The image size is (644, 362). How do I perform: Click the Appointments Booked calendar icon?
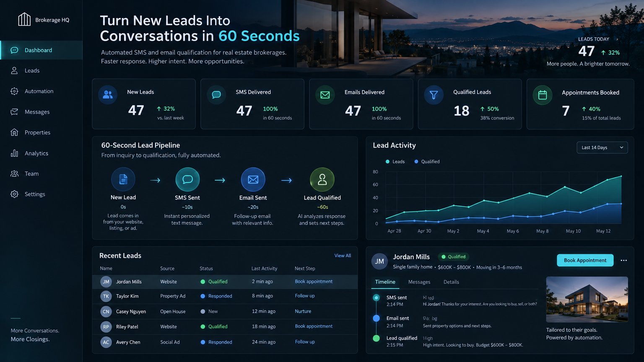543,95
